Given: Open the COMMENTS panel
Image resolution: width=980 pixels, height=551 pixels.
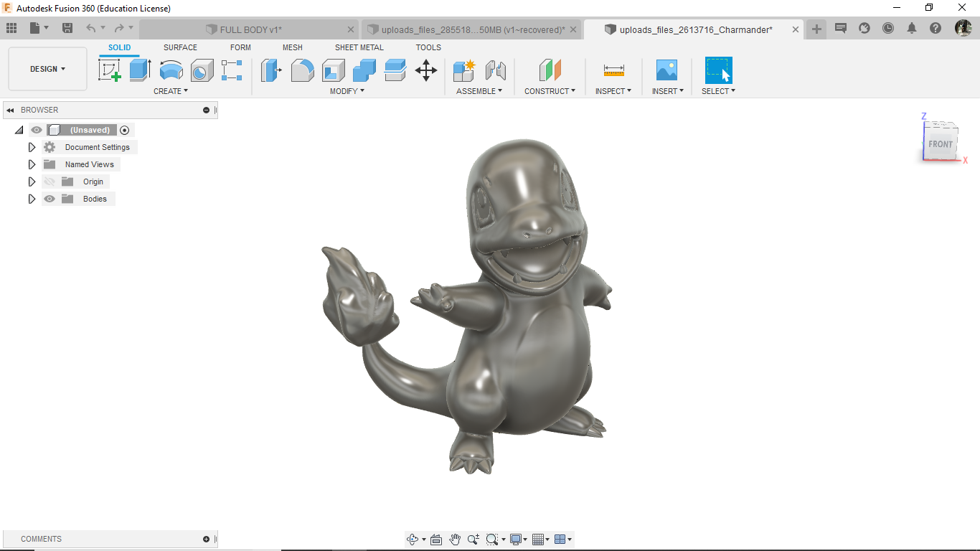Looking at the screenshot, I should (41, 539).
